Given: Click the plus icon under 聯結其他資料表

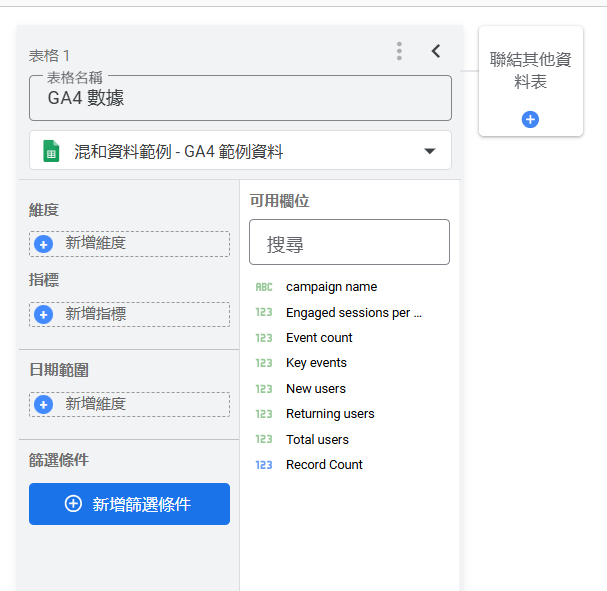Looking at the screenshot, I should (530, 119).
